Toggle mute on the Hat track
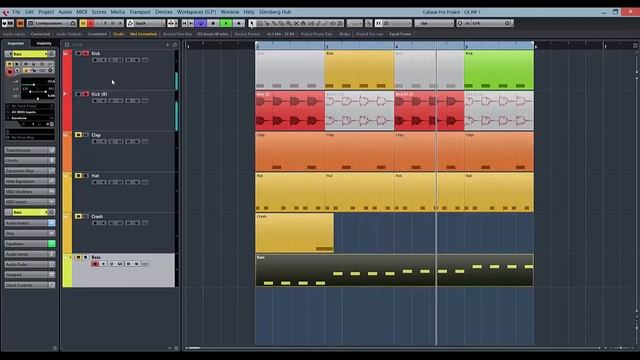640x360 pixels. tap(78, 176)
